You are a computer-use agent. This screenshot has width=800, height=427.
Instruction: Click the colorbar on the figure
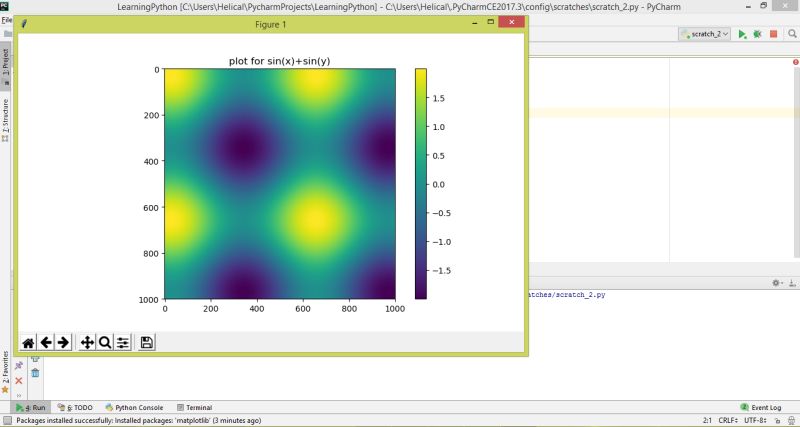click(420, 184)
